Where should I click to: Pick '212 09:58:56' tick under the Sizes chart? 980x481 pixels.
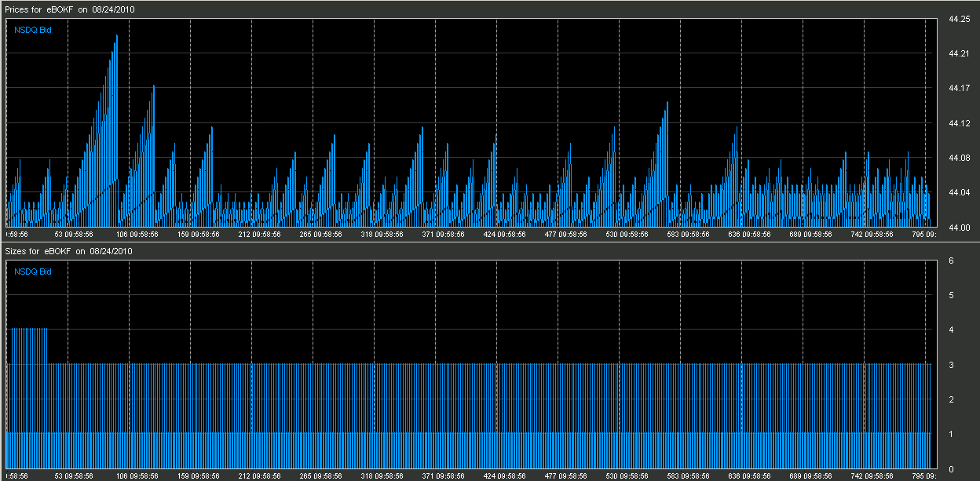coord(260,476)
